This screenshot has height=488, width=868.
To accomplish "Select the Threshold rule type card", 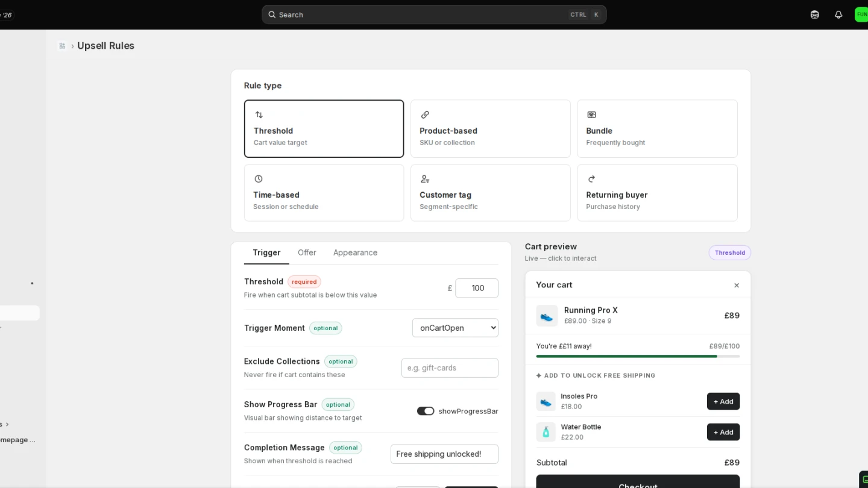I will (x=324, y=128).
